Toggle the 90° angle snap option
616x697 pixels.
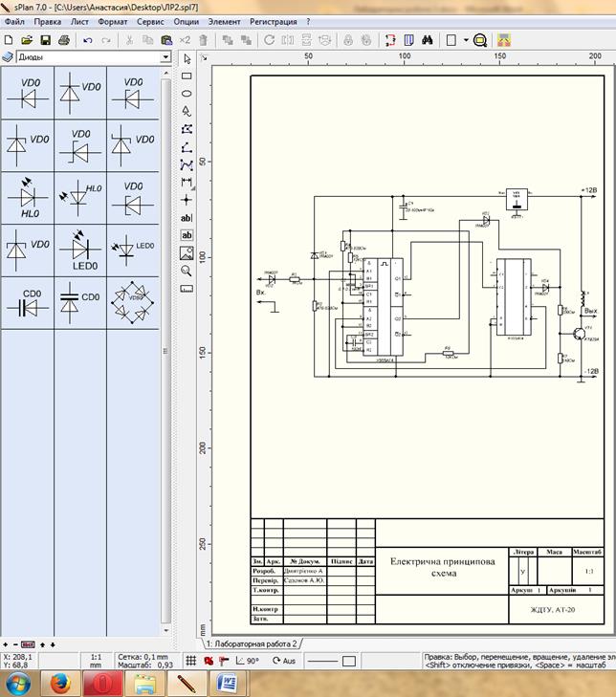click(248, 661)
